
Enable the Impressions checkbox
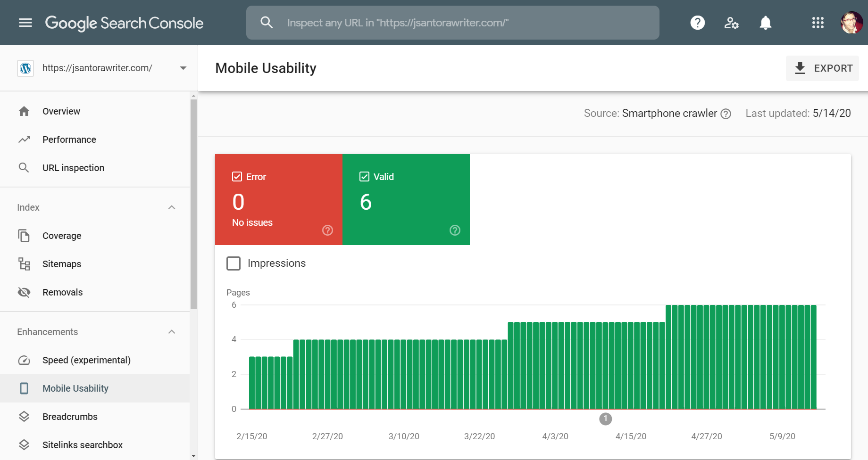(x=234, y=263)
